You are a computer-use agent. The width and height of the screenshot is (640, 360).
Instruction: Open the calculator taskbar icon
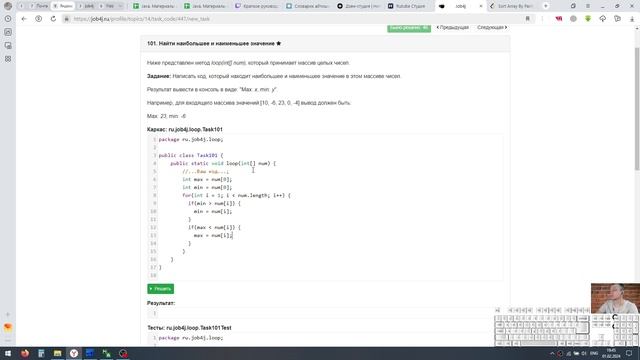pos(41,353)
